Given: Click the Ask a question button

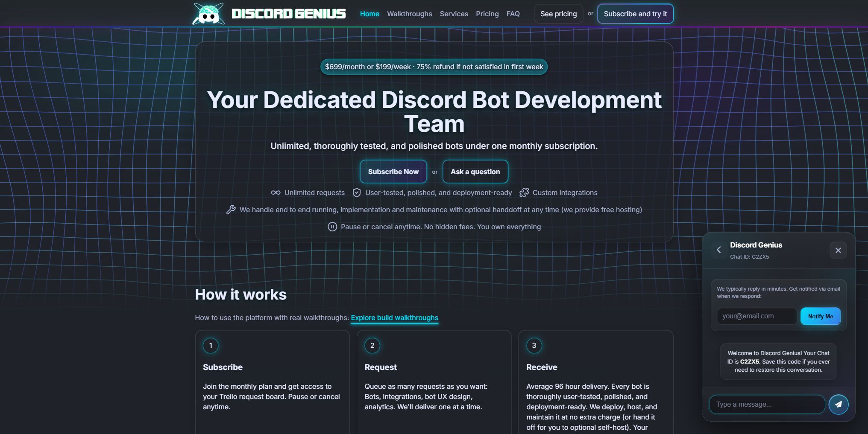Looking at the screenshot, I should pyautogui.click(x=475, y=172).
